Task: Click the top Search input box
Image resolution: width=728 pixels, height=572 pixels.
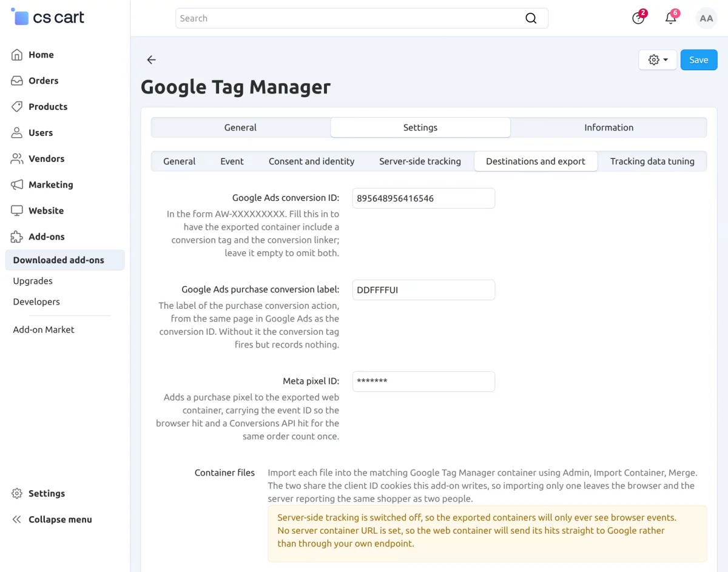Action: [362, 18]
